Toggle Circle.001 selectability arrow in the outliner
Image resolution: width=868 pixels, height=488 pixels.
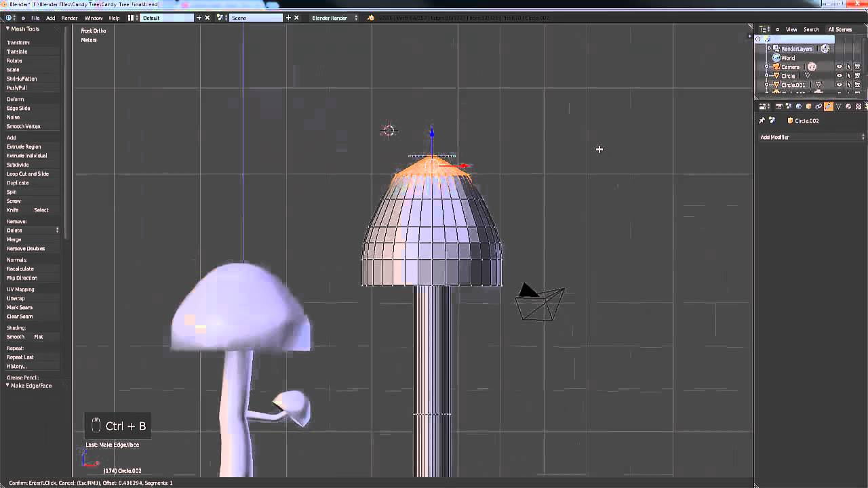point(848,85)
